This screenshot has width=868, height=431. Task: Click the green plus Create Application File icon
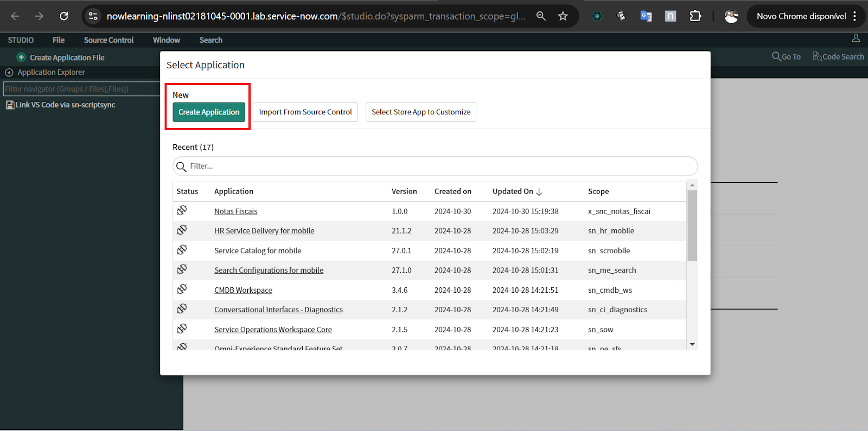21,57
